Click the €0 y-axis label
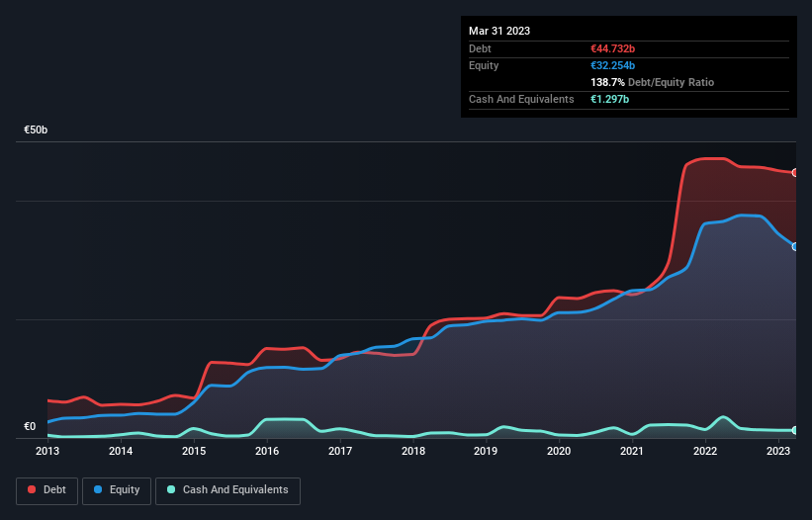This screenshot has width=812, height=520. click(30, 426)
